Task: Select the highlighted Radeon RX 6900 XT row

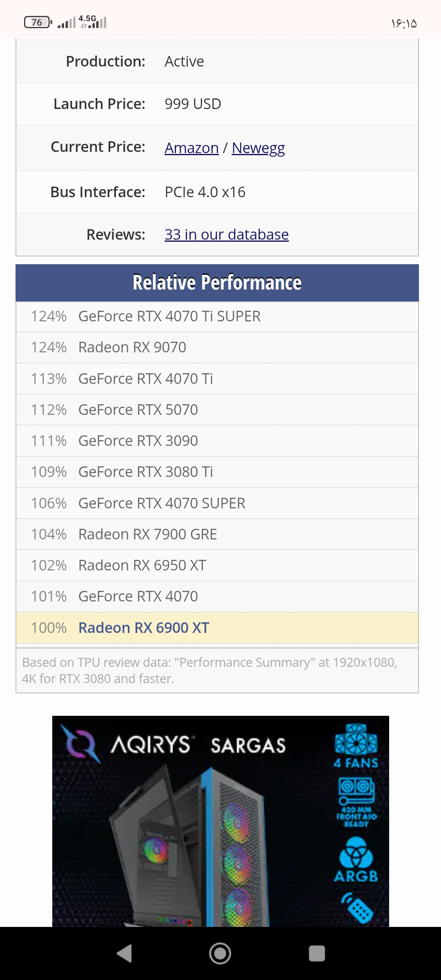Action: 217,628
